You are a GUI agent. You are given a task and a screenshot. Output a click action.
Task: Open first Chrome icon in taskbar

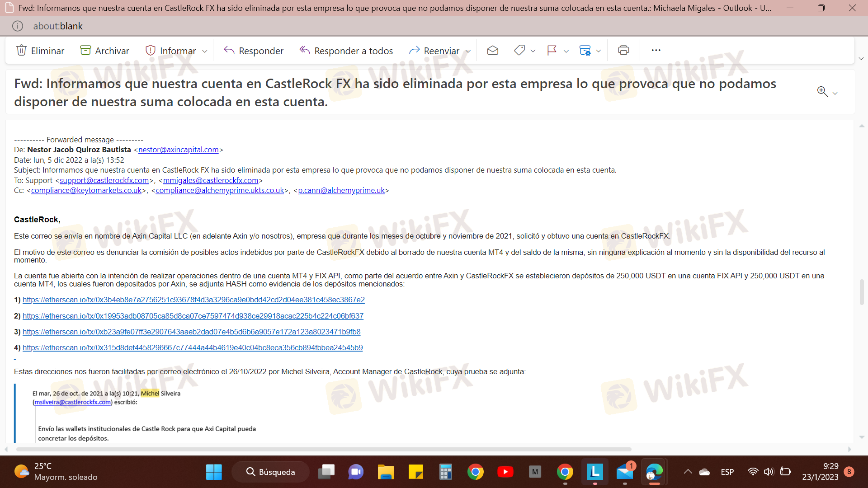point(475,472)
